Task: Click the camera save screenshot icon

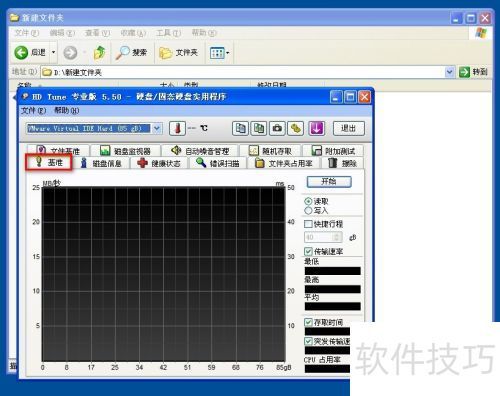Action: tap(277, 128)
